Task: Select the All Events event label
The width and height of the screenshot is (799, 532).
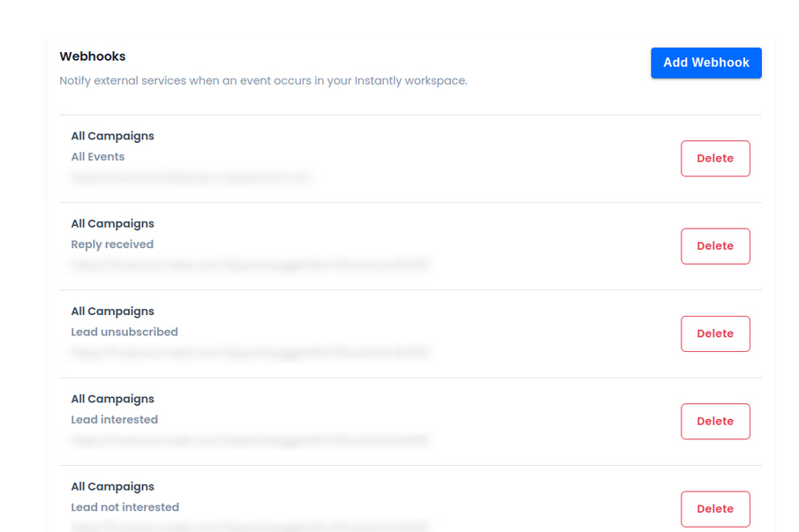Action: [98, 157]
